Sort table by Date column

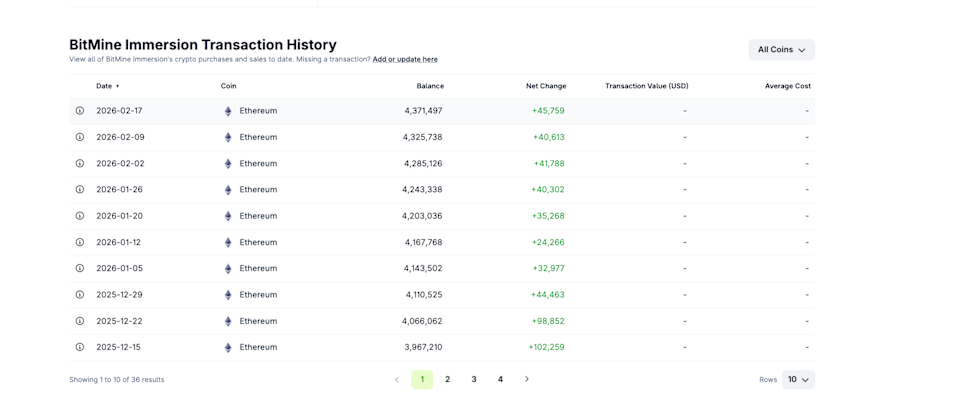coord(107,86)
